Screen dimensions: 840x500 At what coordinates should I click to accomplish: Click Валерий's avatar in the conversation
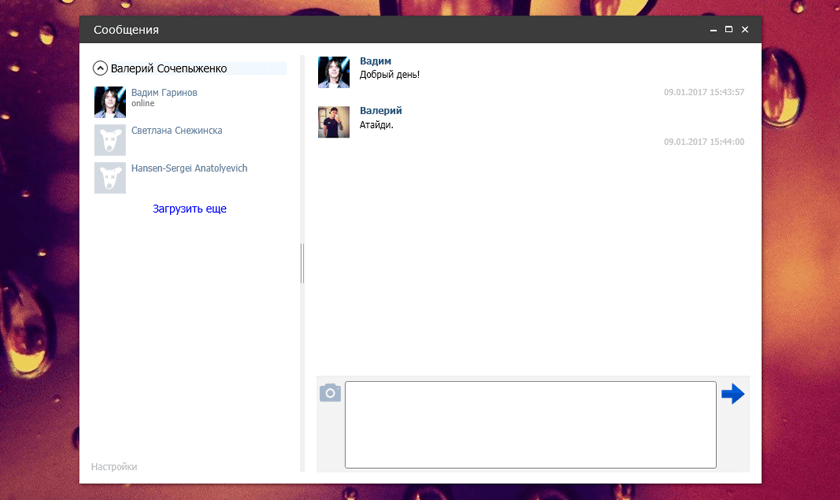coord(334,122)
